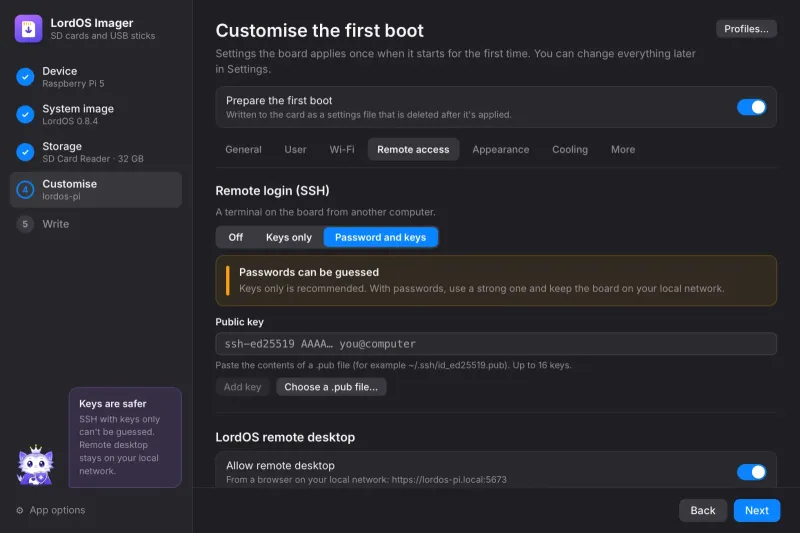Click the App options gear icon
The height and width of the screenshot is (533, 800).
coord(20,510)
